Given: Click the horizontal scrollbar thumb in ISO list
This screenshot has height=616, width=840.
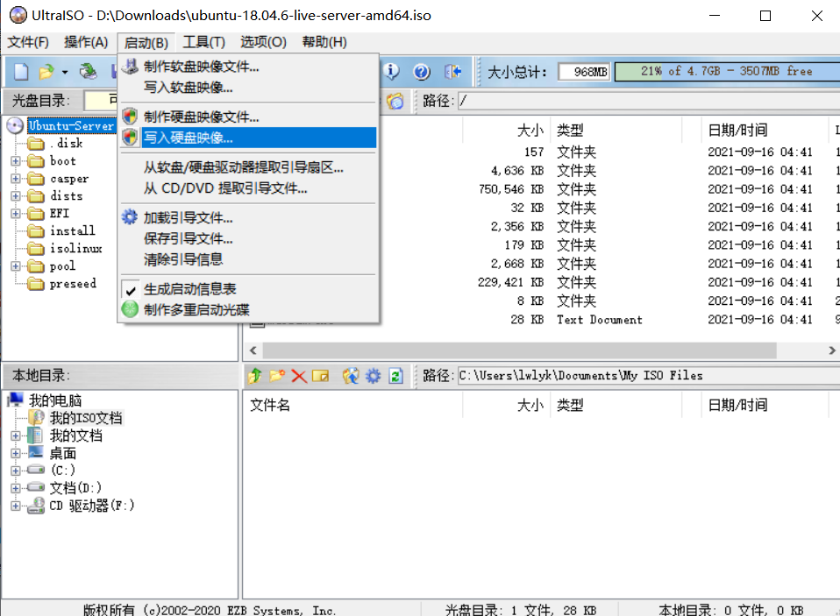Looking at the screenshot, I should pos(519,350).
